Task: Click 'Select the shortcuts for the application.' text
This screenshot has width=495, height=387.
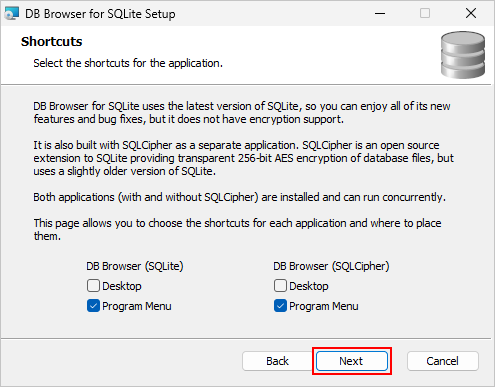Action: [x=128, y=63]
